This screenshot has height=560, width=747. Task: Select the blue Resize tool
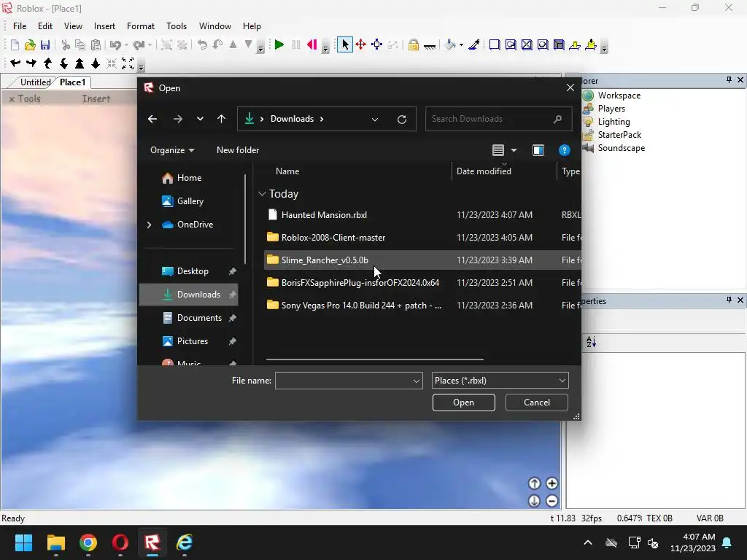click(377, 44)
